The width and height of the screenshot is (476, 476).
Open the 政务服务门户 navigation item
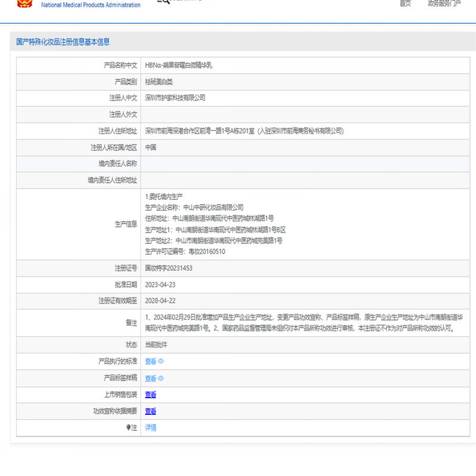click(x=444, y=4)
